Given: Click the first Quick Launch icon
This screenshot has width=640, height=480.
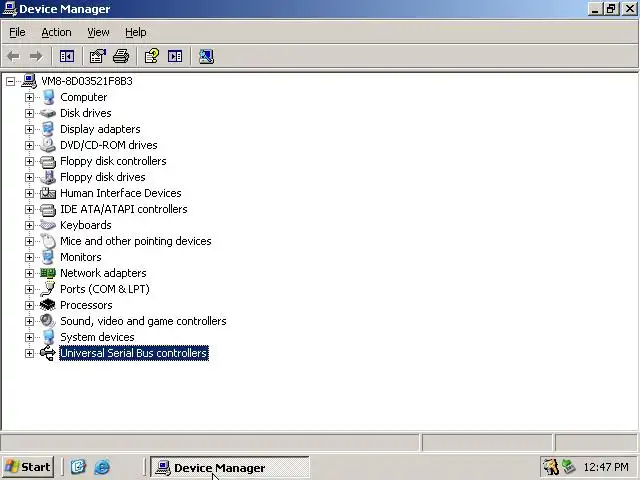Looking at the screenshot, I should [x=78, y=467].
